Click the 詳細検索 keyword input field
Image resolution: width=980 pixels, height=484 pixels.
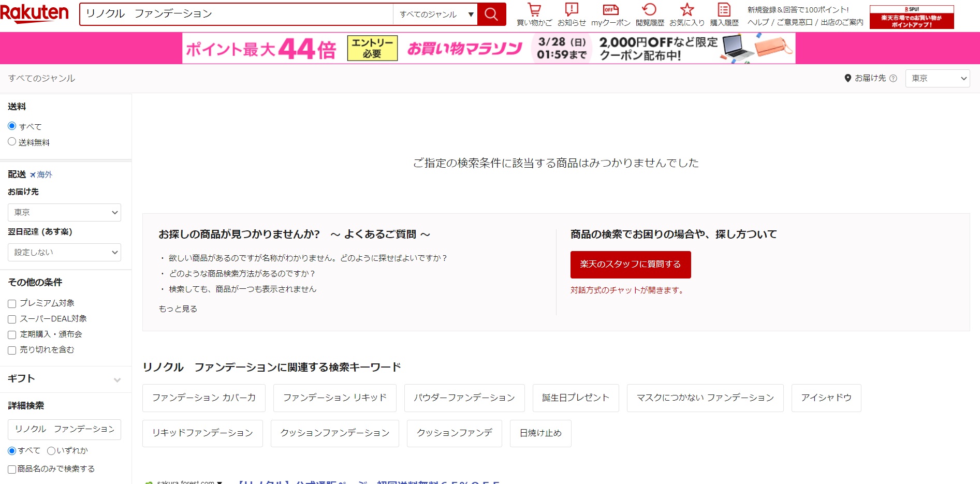click(x=64, y=429)
